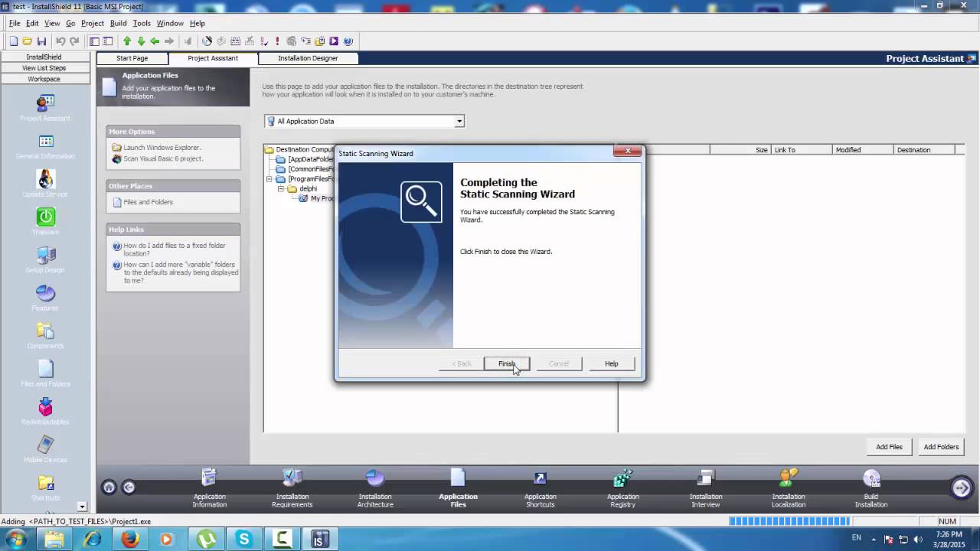The image size is (980, 551).
Task: Click the Modified column header
Action: point(863,150)
